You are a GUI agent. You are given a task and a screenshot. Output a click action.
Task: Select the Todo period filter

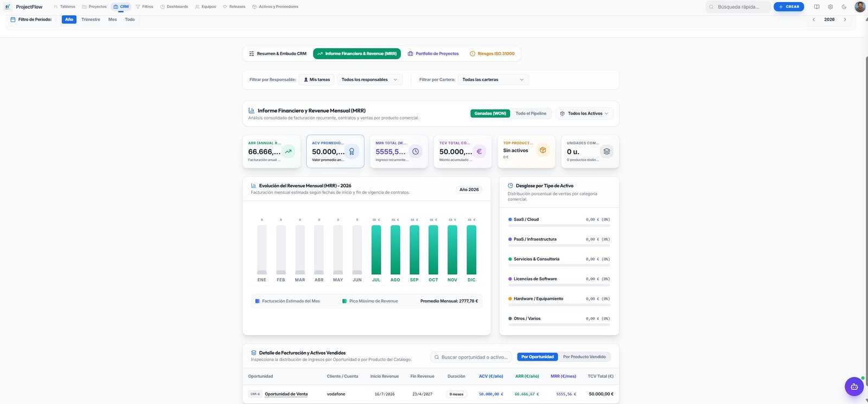click(130, 20)
